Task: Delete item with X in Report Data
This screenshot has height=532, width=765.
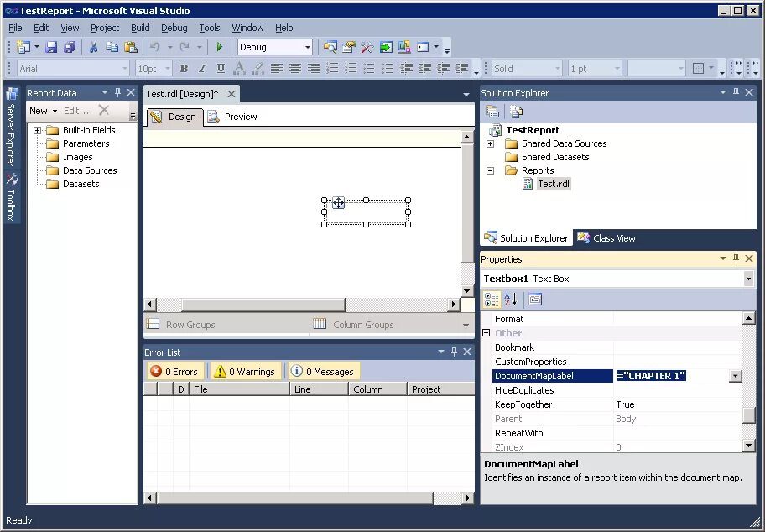Action: (104, 110)
